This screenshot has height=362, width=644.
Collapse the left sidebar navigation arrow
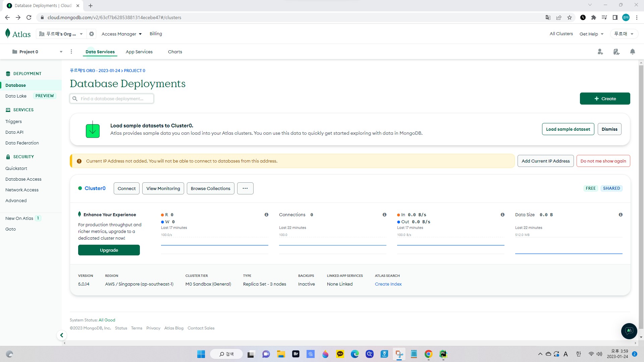pyautogui.click(x=62, y=335)
